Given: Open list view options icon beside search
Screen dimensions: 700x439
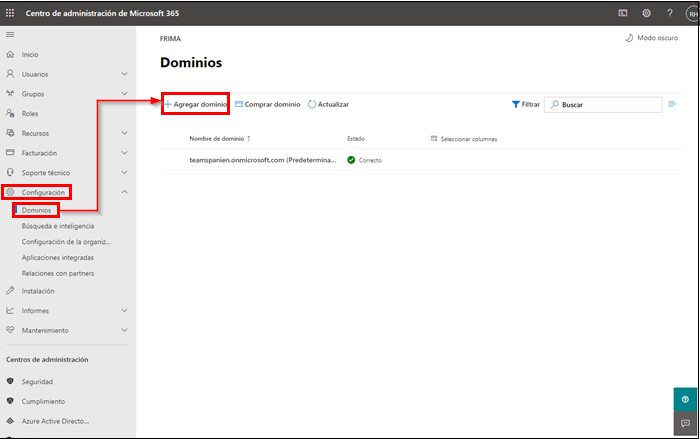Looking at the screenshot, I should 672,104.
